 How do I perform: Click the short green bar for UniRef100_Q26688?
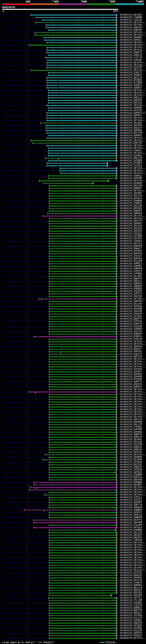coord(69,183)
